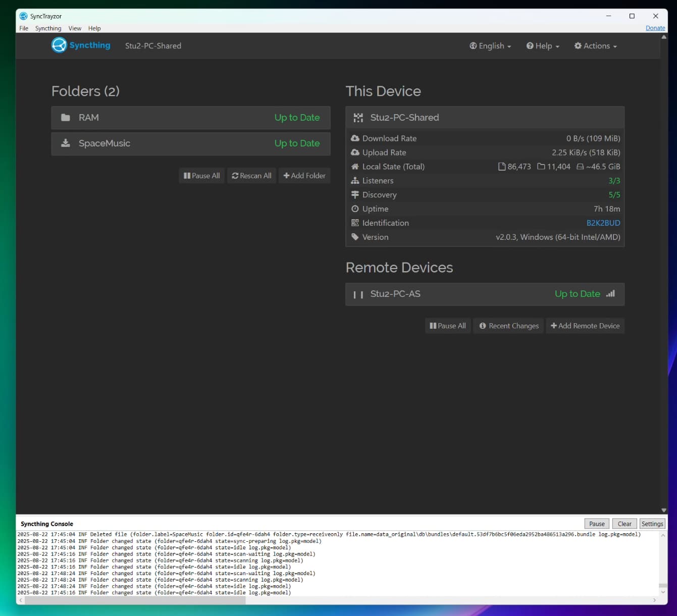Click Add Remote Device button
The image size is (677, 616).
(x=585, y=326)
